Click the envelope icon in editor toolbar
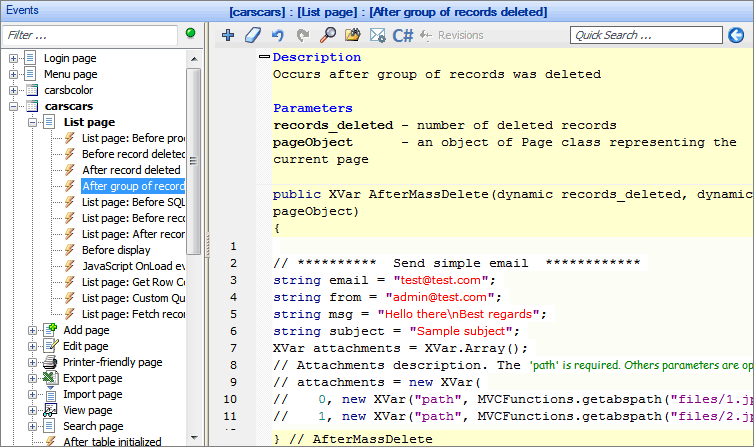This screenshot has width=754, height=447. (x=377, y=35)
